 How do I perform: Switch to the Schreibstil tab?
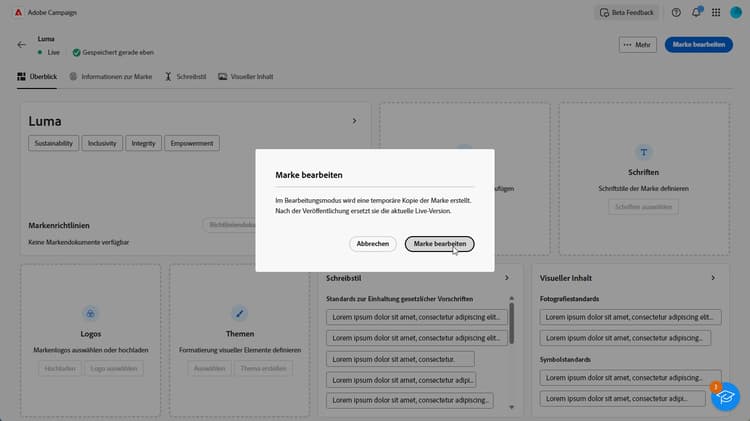[x=186, y=77]
